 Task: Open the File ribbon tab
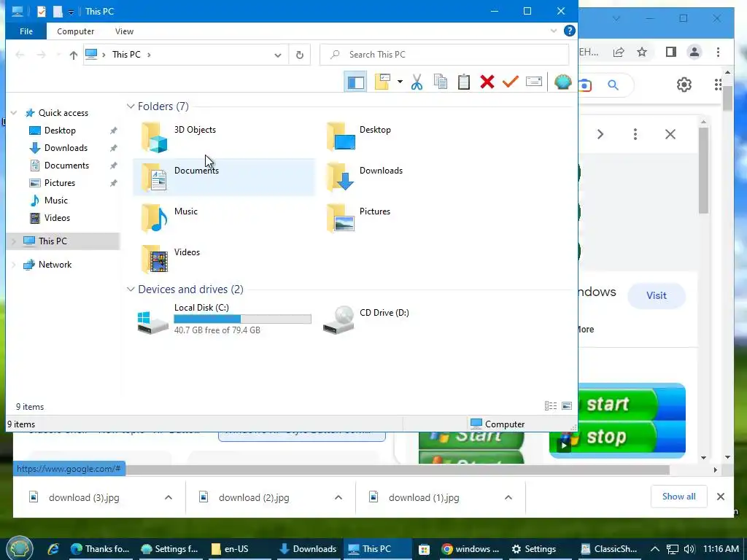[26, 31]
